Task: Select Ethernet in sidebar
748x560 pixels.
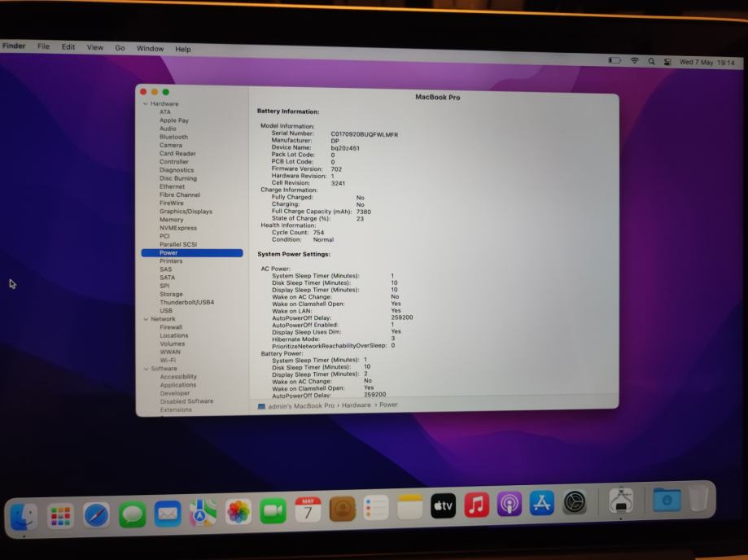Action: (x=172, y=186)
